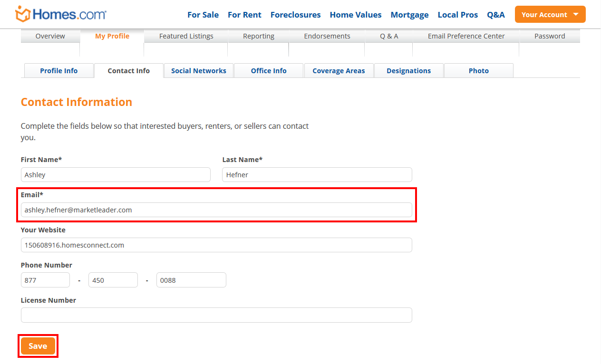This screenshot has width=601, height=364.
Task: Focus the First Name field
Action: [x=116, y=174]
